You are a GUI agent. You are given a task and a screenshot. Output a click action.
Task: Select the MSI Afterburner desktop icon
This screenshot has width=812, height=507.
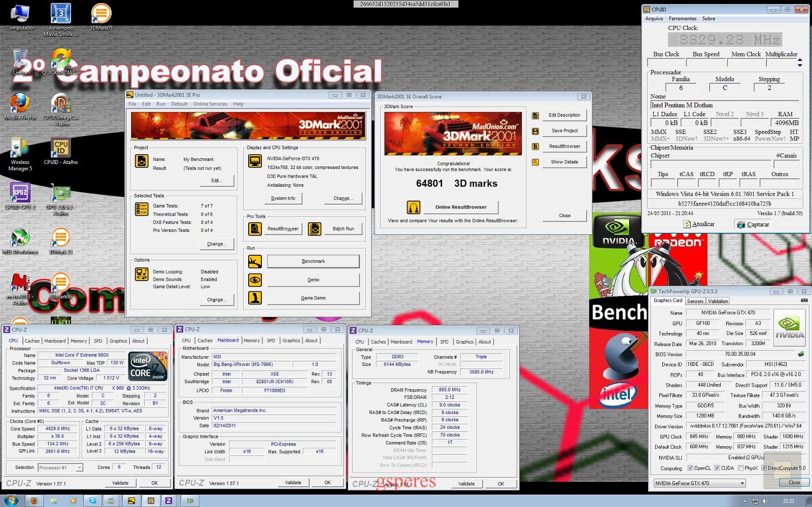click(x=20, y=241)
